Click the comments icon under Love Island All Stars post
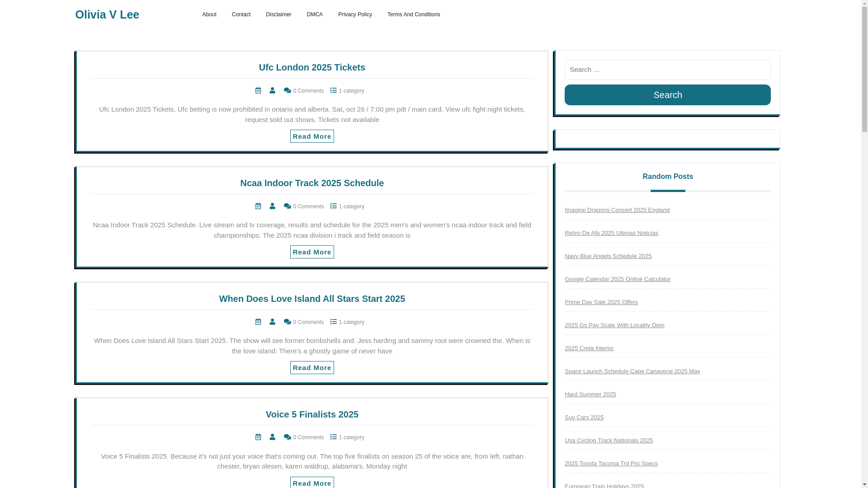The width and height of the screenshot is (868, 488). 287,322
